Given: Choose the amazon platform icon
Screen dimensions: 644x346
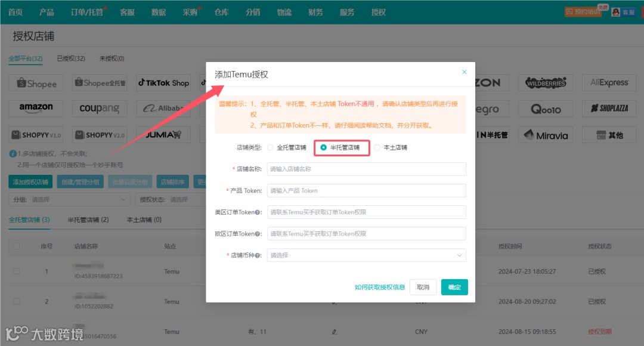Looking at the screenshot, I should point(36,109).
